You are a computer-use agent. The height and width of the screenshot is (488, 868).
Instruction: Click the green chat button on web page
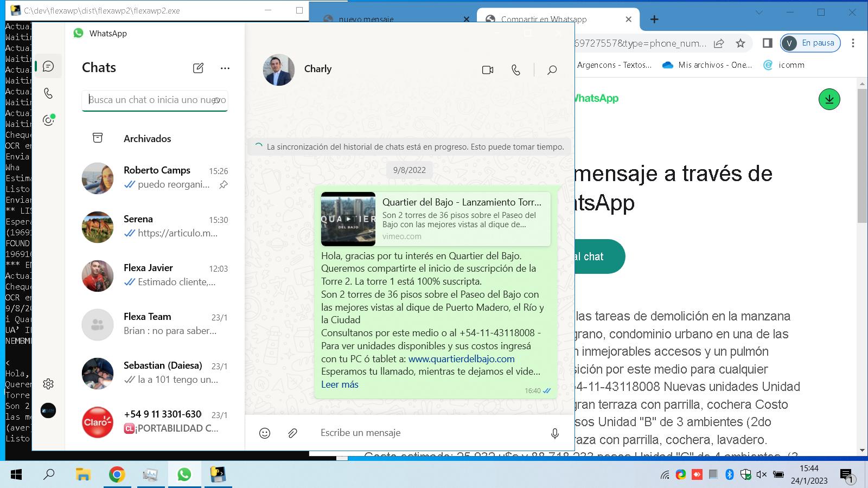coord(599,256)
